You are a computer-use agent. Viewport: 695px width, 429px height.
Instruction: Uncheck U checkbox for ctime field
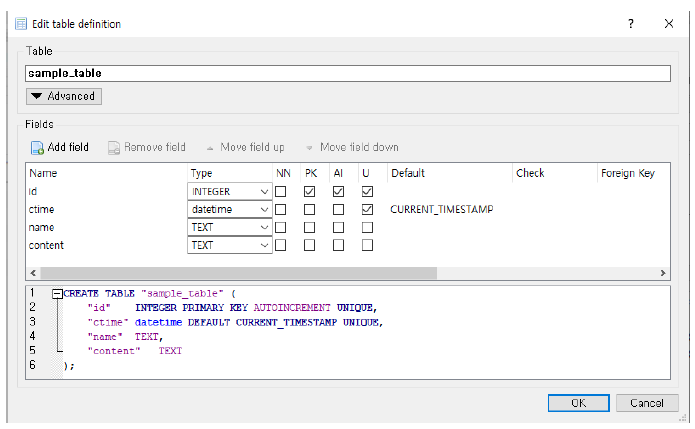(367, 209)
